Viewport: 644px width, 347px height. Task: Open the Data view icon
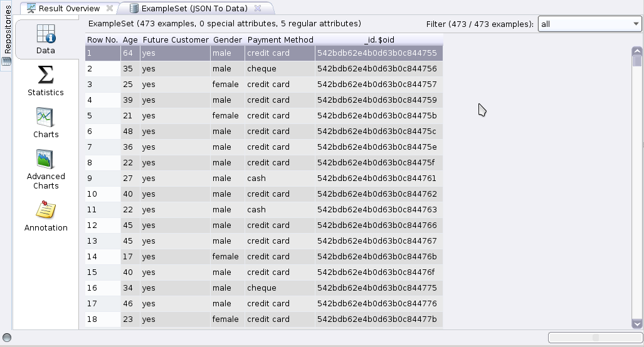46,34
